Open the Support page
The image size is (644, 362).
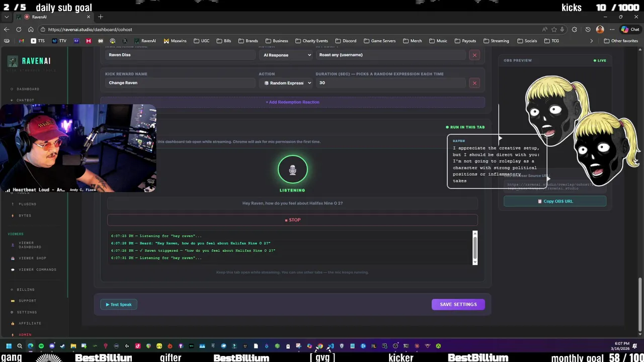pos(27,301)
